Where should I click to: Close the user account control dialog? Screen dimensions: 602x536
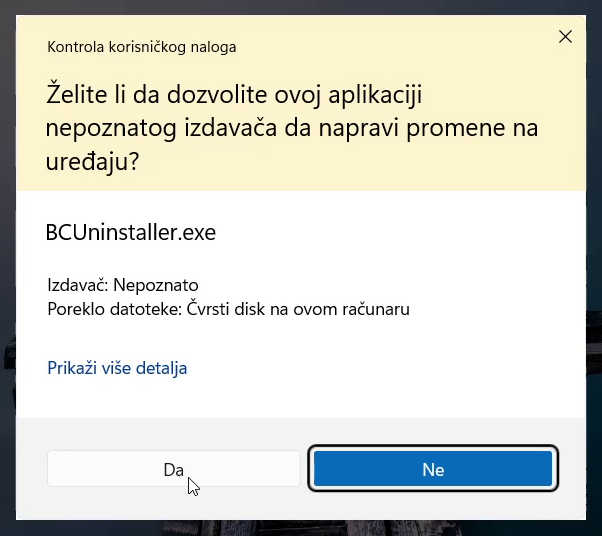click(565, 37)
